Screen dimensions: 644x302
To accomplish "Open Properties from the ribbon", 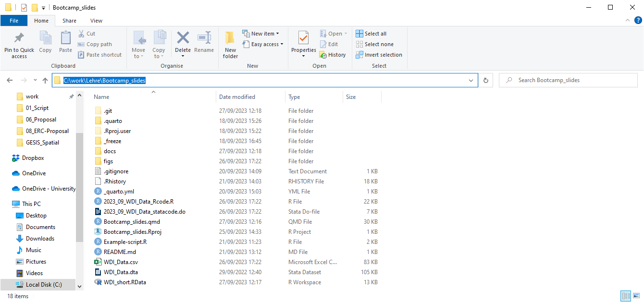I will point(303,38).
